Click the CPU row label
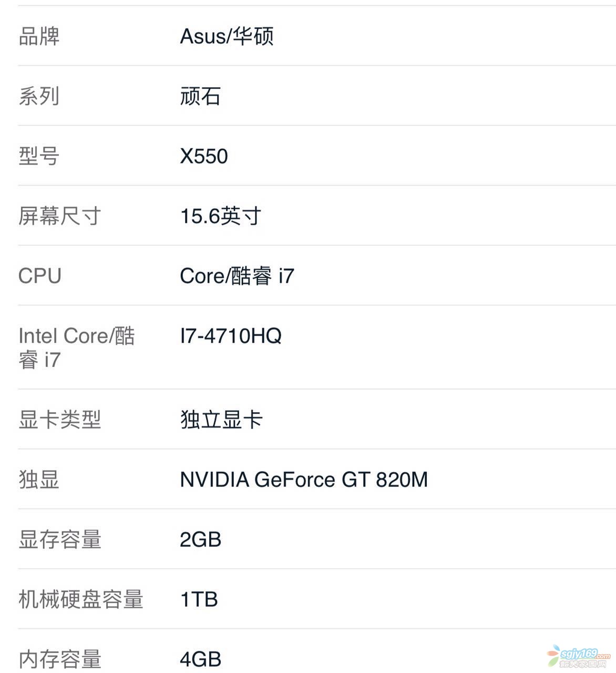616x673 pixels. [40, 276]
